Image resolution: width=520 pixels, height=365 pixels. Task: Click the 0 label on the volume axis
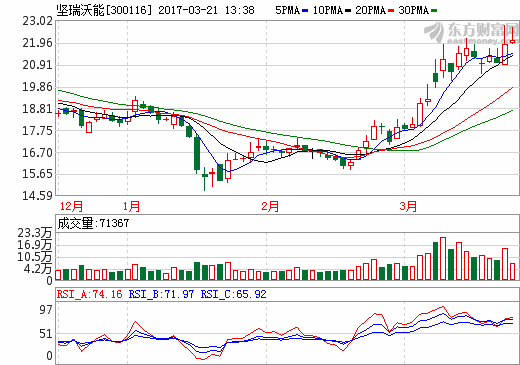tap(49, 281)
